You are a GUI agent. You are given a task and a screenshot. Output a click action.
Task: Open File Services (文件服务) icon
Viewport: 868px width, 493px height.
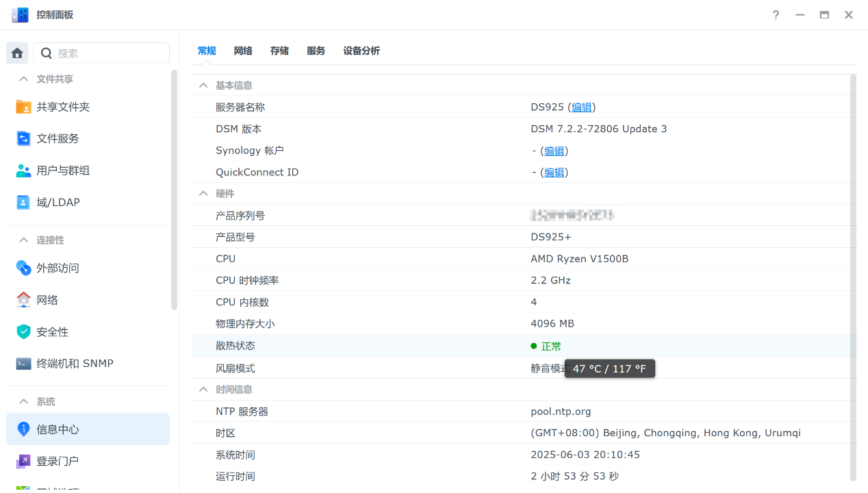click(23, 138)
